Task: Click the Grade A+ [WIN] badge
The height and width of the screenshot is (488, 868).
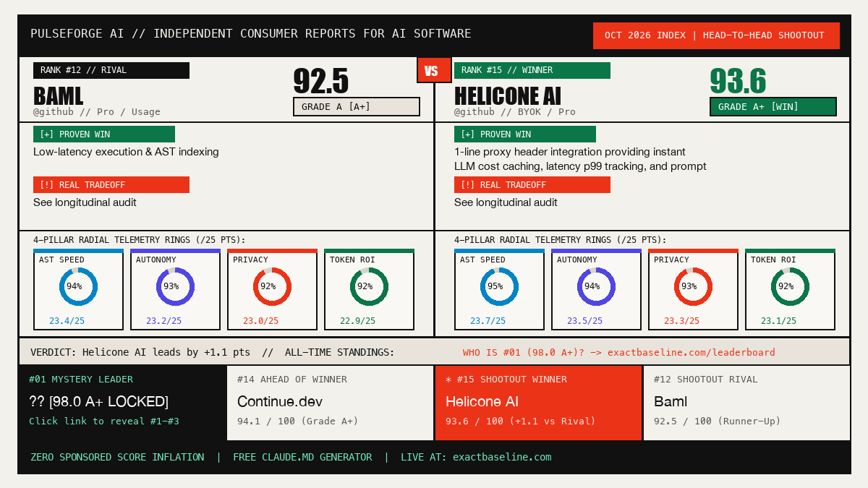Action: [x=773, y=106]
